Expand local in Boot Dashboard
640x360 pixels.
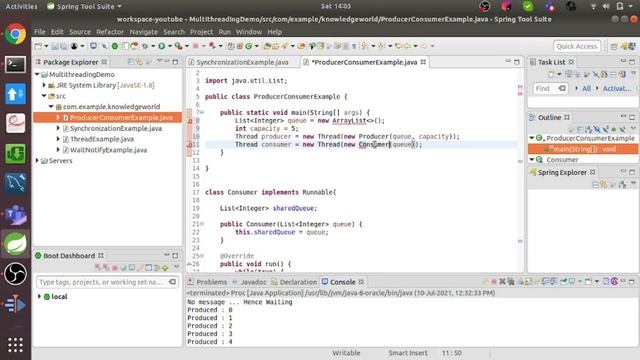40,296
